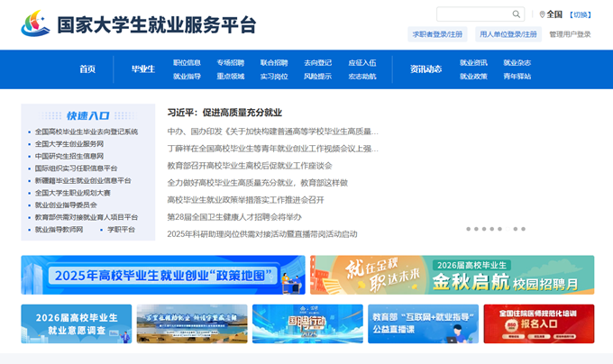This screenshot has height=364, width=613.
Task: Open 新疆籍毕业生就业创业信息平台 quick link
Action: 83,180
